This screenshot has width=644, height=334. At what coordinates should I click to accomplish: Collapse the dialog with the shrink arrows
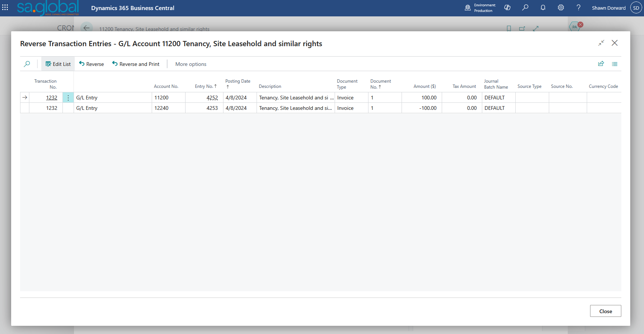pyautogui.click(x=601, y=43)
